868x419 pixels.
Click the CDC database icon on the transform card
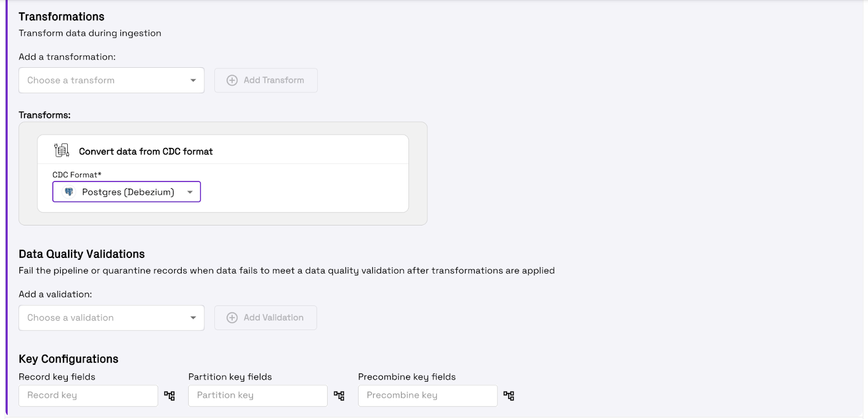[61, 150]
